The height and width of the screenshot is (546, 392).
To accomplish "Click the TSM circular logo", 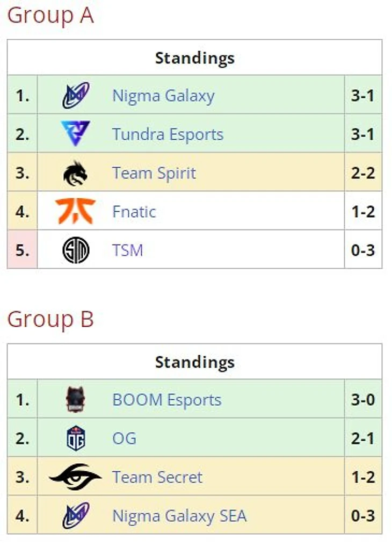I will tap(76, 250).
